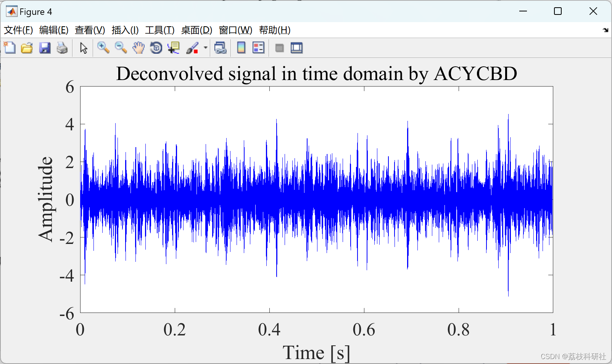
Task: Open file with folder icon
Action: pos(27,48)
